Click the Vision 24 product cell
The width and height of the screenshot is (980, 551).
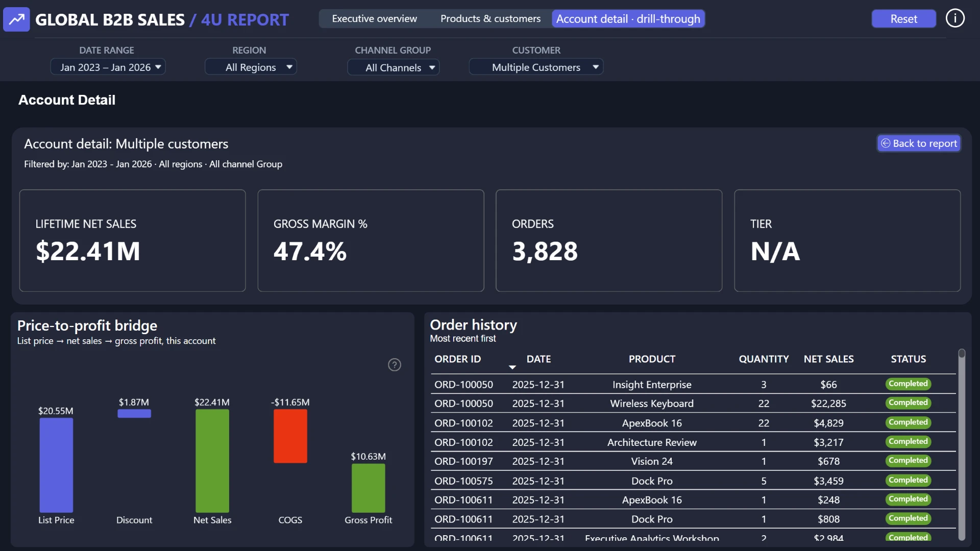652,461
